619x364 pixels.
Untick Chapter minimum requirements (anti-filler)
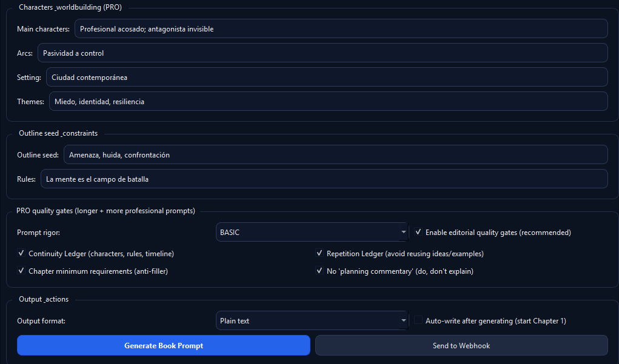(22, 271)
